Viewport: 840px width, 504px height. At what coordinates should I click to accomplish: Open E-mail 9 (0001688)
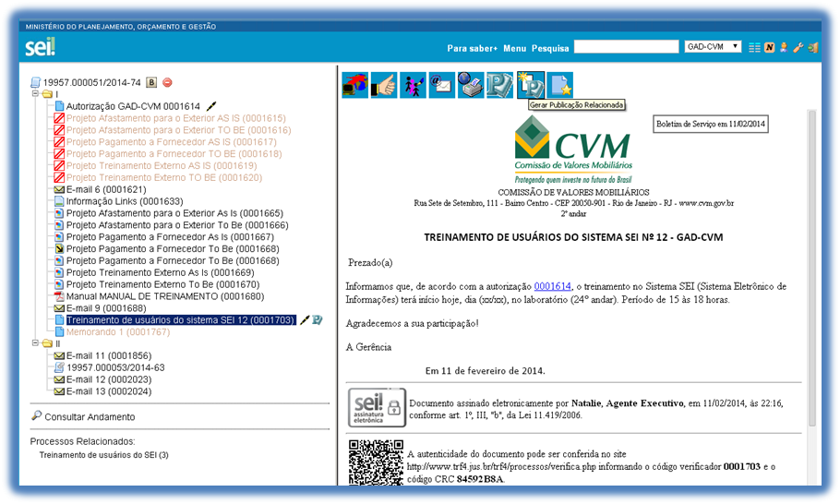(106, 308)
